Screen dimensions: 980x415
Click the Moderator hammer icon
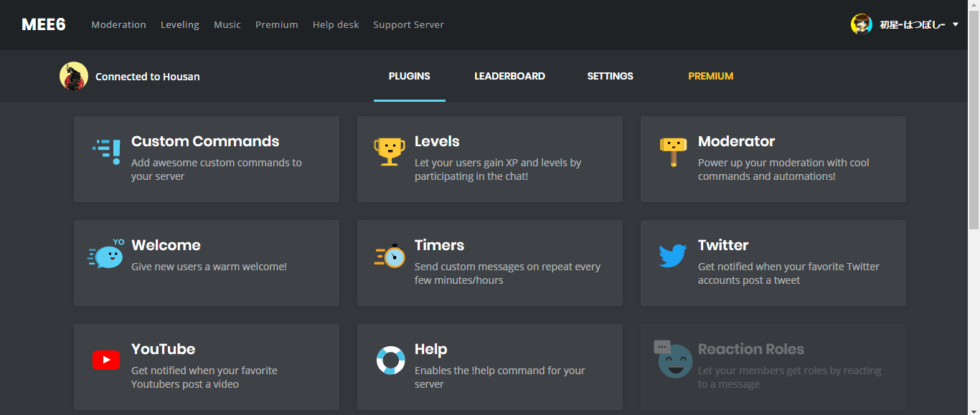673,151
